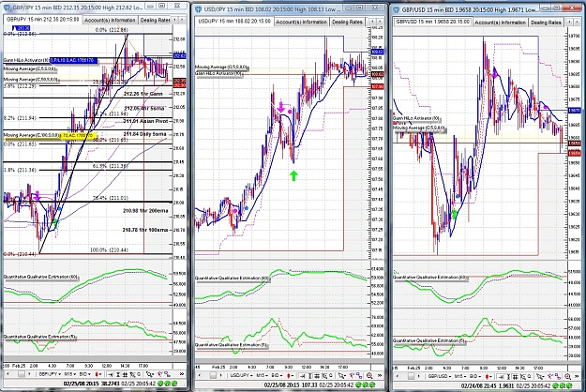Viewport: 586px width, 392px height.
Task: Click magenta down arrow marker on USD/JPY chart
Action: 280,107
